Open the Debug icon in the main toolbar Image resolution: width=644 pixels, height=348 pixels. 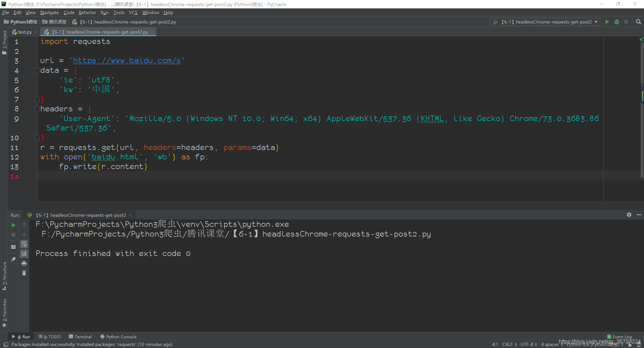pyautogui.click(x=617, y=22)
